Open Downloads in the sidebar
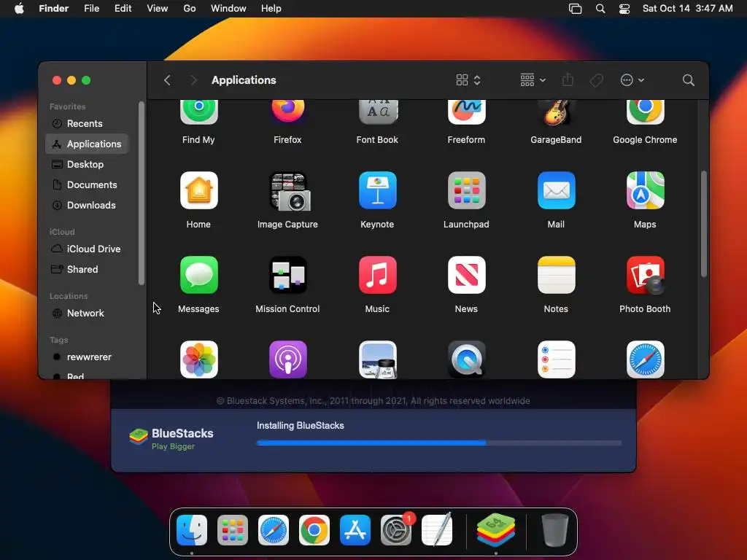The height and width of the screenshot is (560, 747). point(87,205)
